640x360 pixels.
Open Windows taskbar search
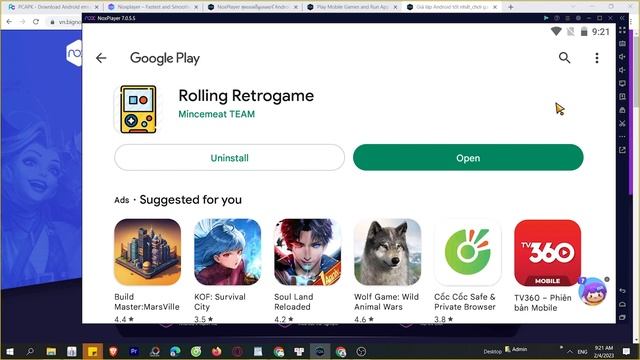30,351
